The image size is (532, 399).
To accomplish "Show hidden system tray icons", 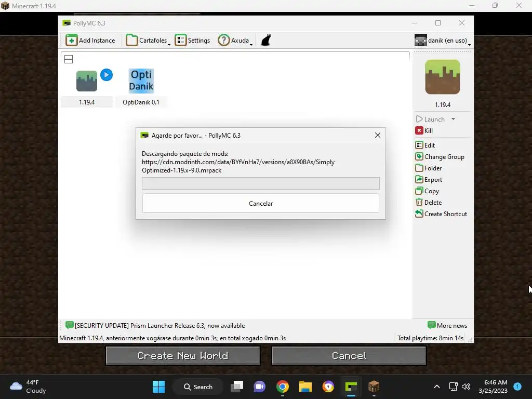I will 437,387.
